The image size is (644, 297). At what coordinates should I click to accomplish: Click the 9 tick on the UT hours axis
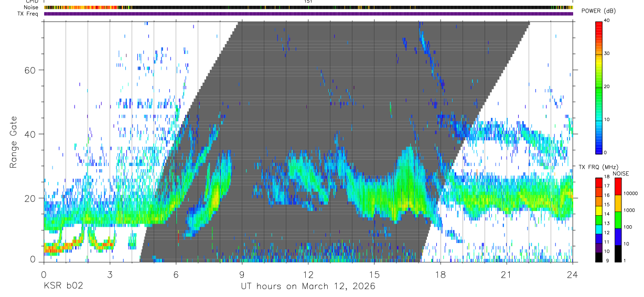click(x=242, y=274)
